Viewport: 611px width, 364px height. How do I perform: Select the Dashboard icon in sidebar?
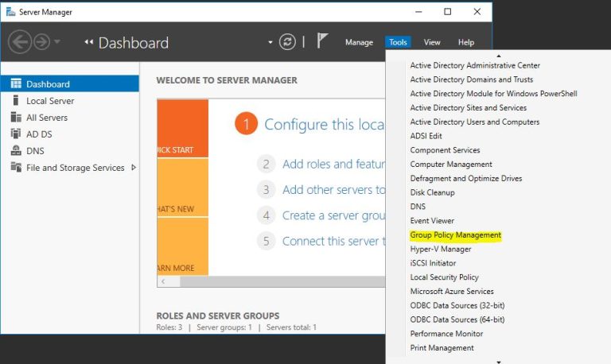(x=16, y=84)
